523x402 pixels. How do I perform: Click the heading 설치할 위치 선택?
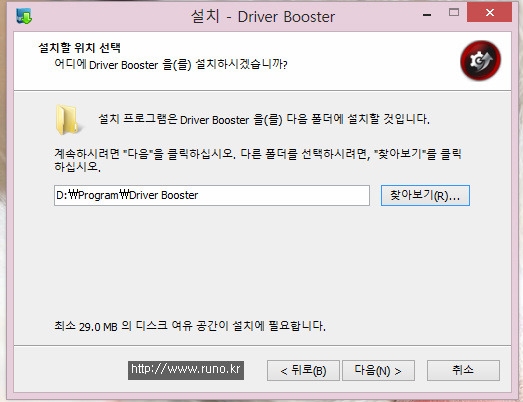pyautogui.click(x=79, y=48)
